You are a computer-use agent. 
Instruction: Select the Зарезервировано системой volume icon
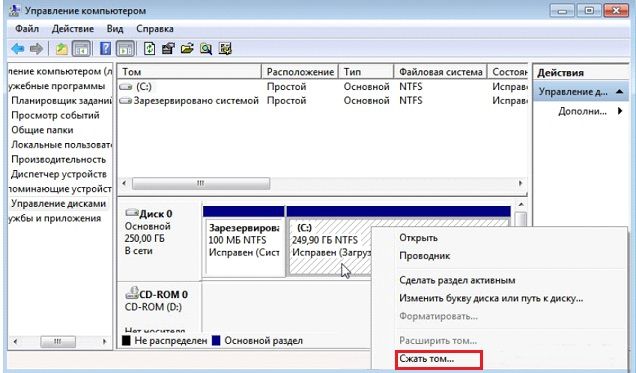pos(126,101)
